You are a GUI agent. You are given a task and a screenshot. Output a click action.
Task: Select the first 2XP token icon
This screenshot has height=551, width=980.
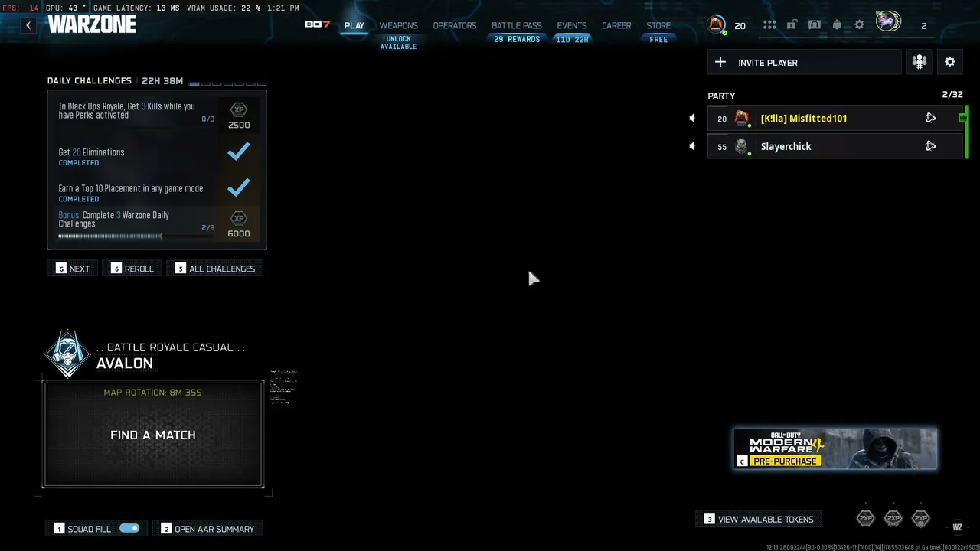tap(866, 518)
